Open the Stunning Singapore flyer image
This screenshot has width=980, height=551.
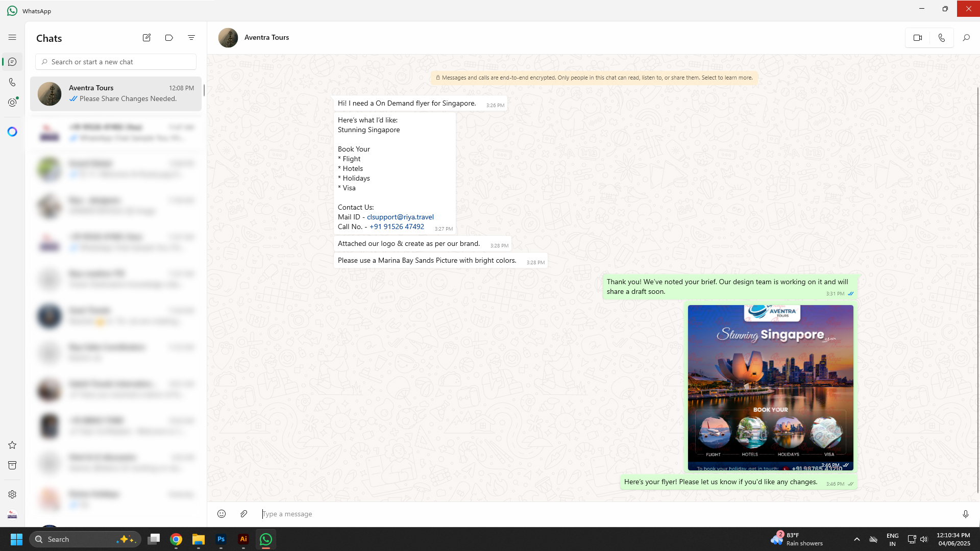(x=770, y=388)
